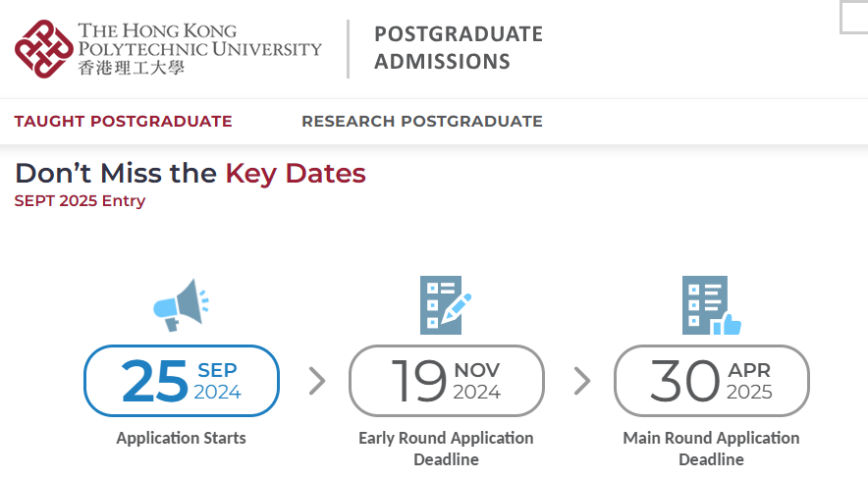Image resolution: width=868 pixels, height=479 pixels.
Task: Click the Don't Miss the Key Dates heading
Action: (190, 173)
